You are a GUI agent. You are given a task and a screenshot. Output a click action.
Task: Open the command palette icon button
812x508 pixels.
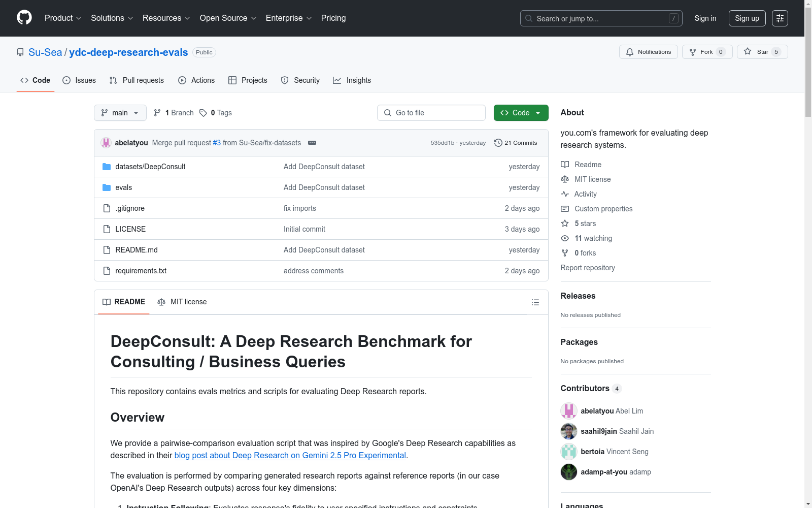pyautogui.click(x=780, y=18)
